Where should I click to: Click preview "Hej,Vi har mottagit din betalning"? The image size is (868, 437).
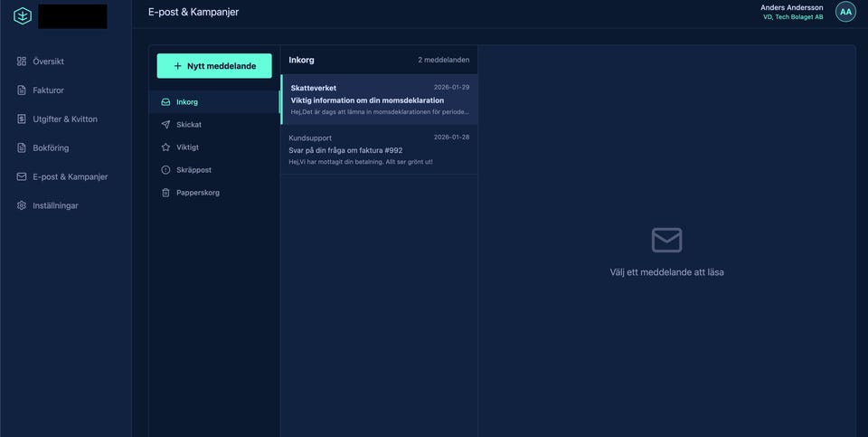point(361,162)
